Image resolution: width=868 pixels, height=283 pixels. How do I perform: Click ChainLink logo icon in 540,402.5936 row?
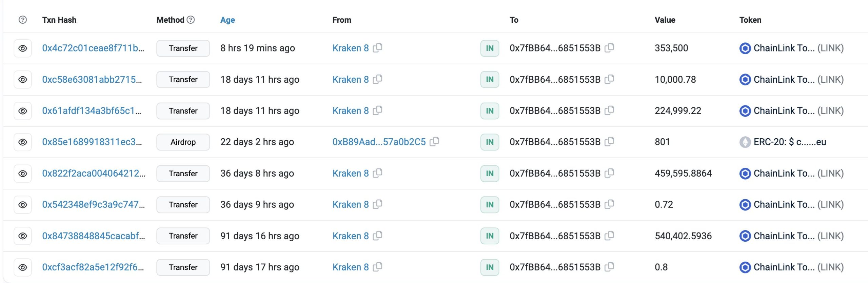tap(745, 236)
